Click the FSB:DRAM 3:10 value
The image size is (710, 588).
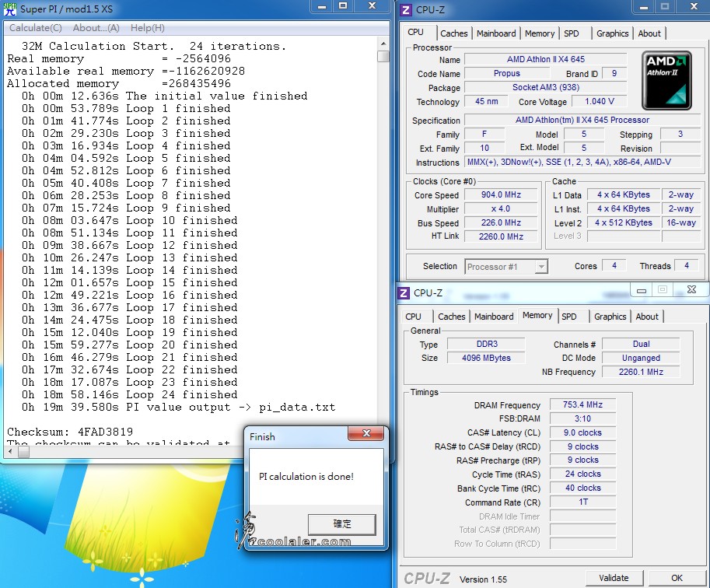582,419
